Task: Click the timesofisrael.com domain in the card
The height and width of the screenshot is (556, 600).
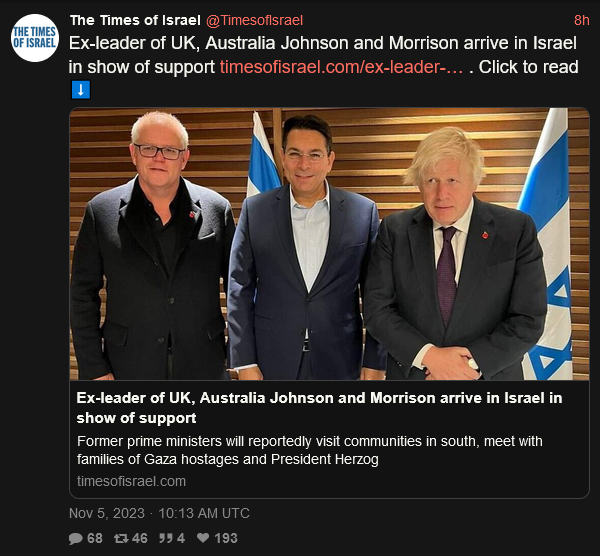Action: [131, 481]
